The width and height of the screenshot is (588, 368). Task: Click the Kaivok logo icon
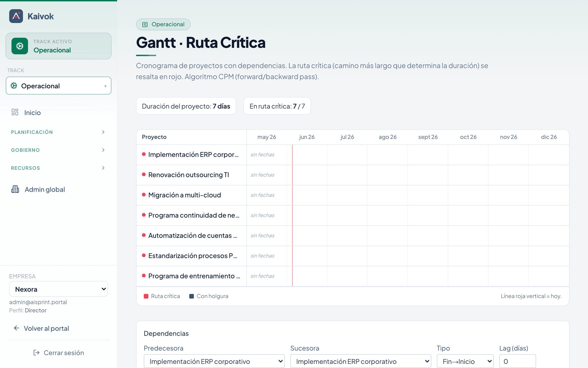click(16, 16)
